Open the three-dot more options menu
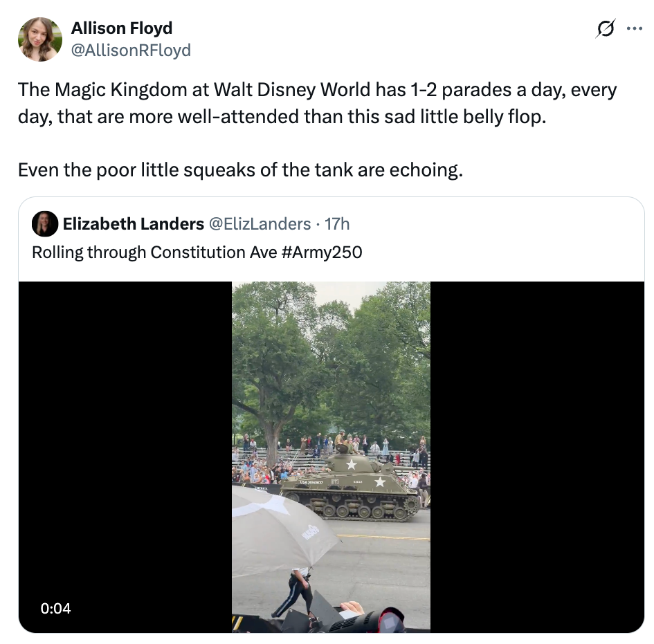Screen dimensions: 654x644 634,29
